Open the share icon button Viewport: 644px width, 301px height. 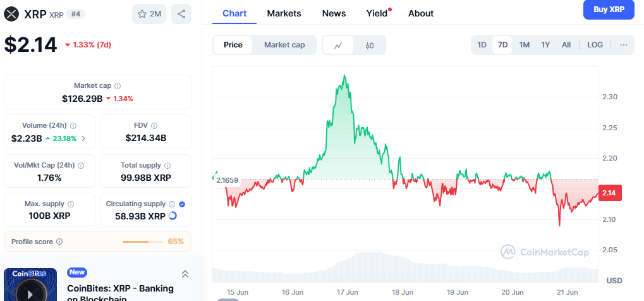181,14
